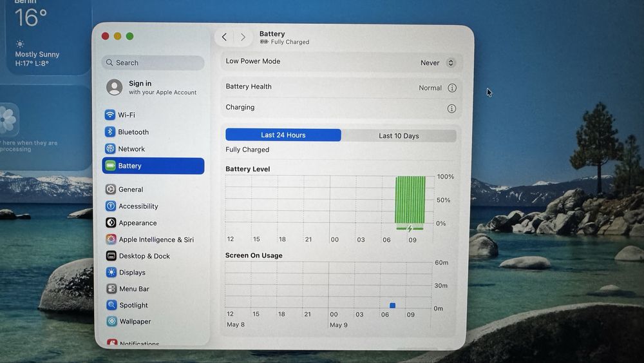Open General settings gear icon

tap(111, 189)
